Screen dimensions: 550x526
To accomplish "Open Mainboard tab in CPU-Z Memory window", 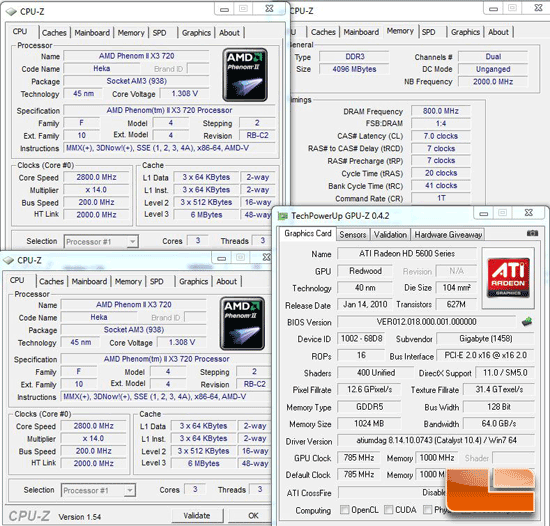I will (361, 32).
